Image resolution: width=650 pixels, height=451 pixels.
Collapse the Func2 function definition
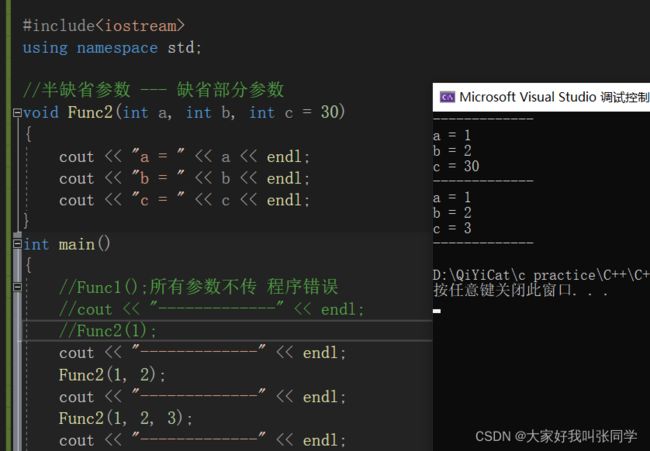click(17, 112)
